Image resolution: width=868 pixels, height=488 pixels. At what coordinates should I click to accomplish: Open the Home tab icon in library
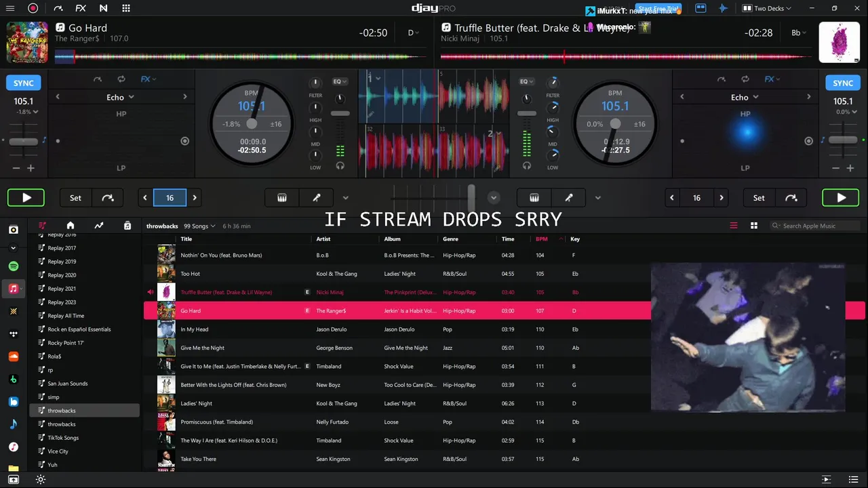70,226
